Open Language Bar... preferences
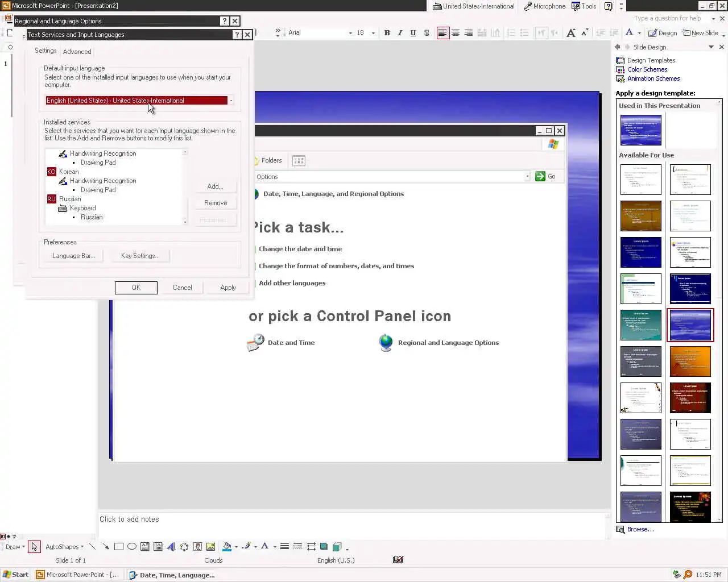Viewport: 728px width, 582px height. click(x=73, y=256)
